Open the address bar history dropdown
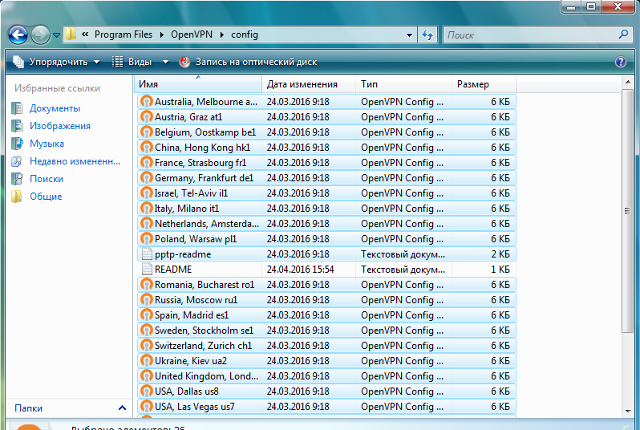Viewport: 640px width, 430px height. 409,35
